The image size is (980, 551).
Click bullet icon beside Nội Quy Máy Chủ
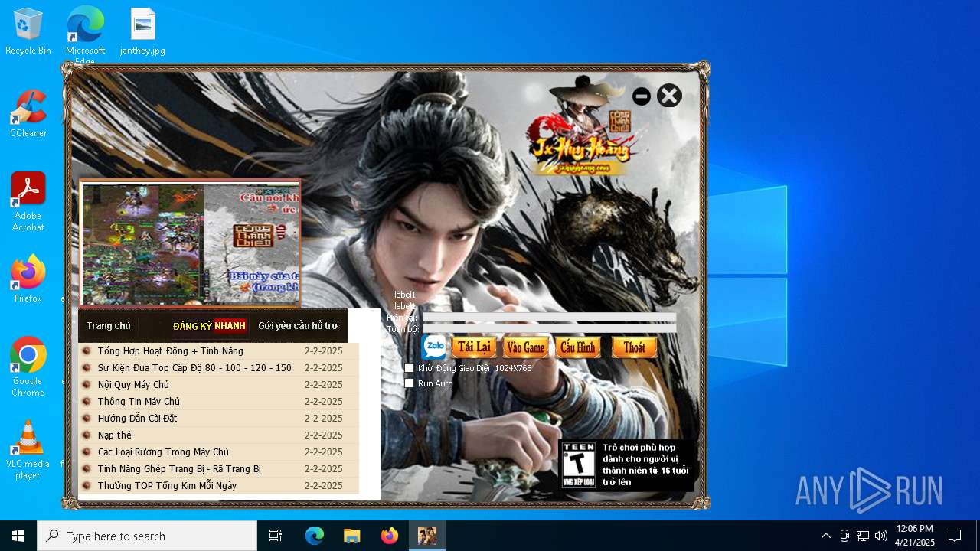[87, 385]
